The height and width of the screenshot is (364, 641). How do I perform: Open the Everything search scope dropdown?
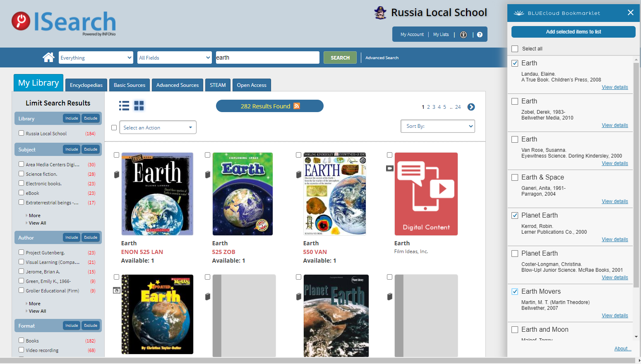click(x=96, y=57)
